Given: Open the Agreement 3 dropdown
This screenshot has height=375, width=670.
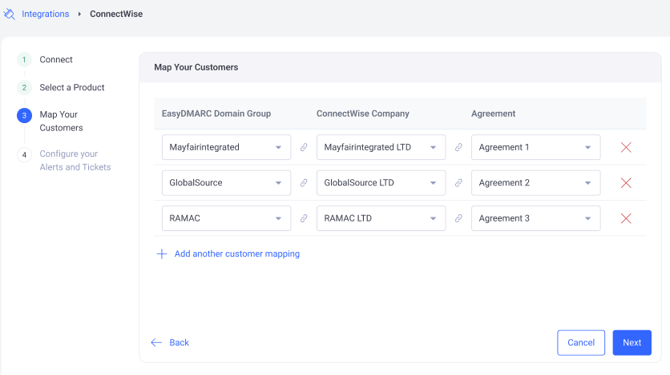Looking at the screenshot, I should pos(535,218).
